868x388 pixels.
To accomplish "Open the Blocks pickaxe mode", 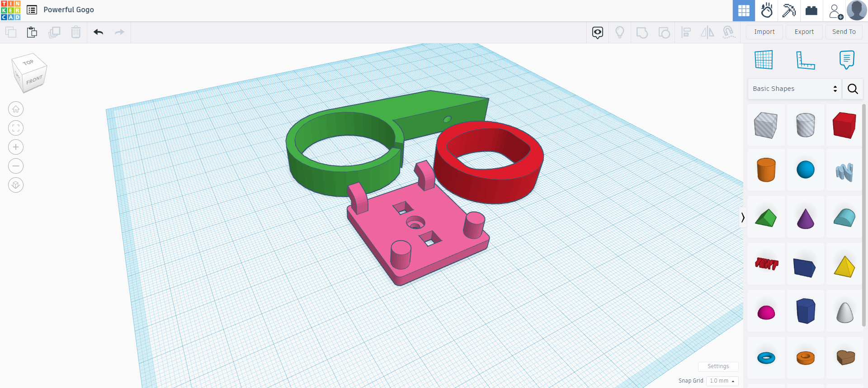I will [x=789, y=10].
